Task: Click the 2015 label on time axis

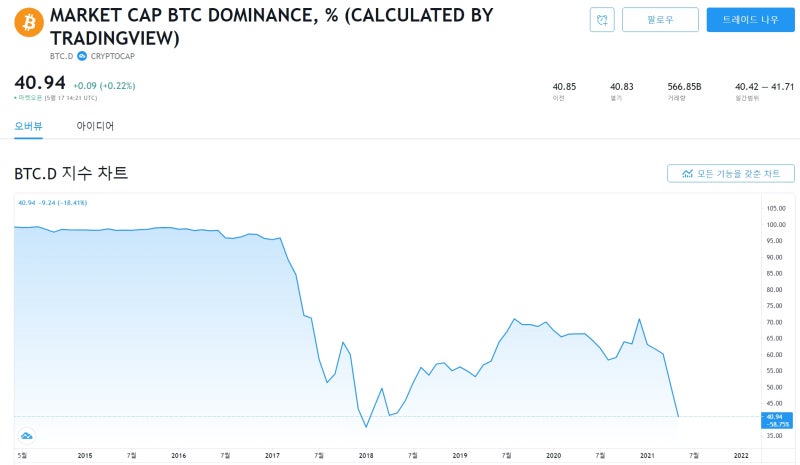Action: (x=85, y=455)
